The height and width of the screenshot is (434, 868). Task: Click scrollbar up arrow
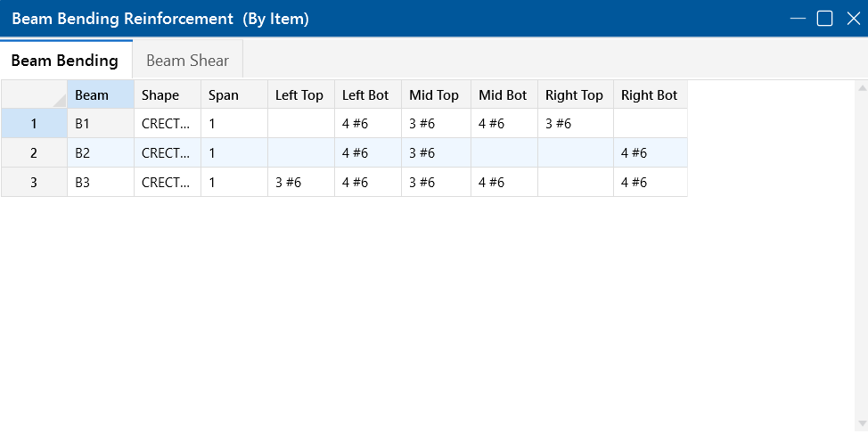click(861, 88)
